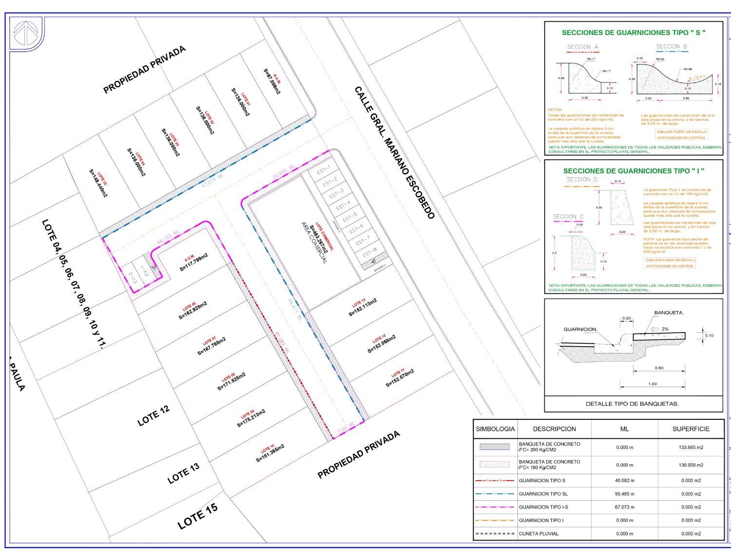Click the area text S=171.525m2

[231, 381]
